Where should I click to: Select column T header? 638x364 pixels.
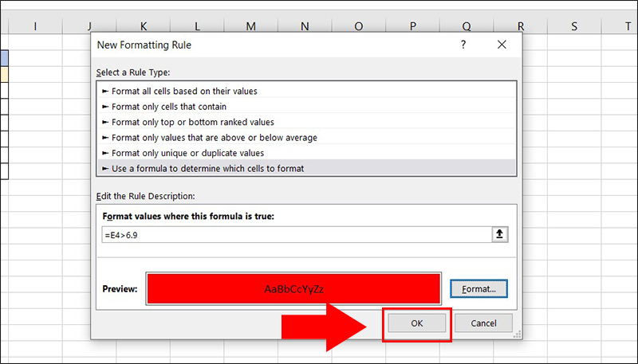click(x=620, y=26)
